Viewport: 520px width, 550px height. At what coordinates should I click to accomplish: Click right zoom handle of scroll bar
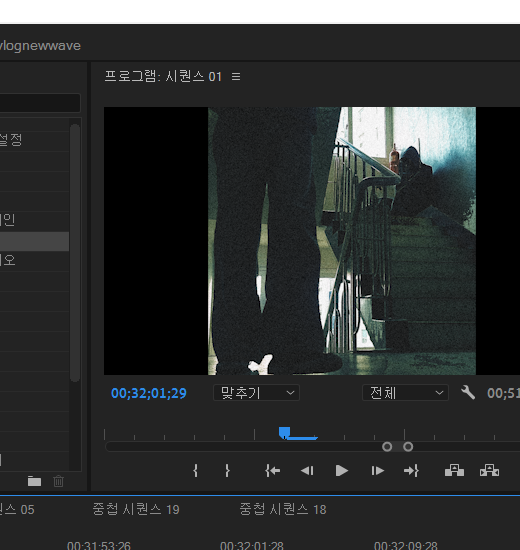(408, 447)
